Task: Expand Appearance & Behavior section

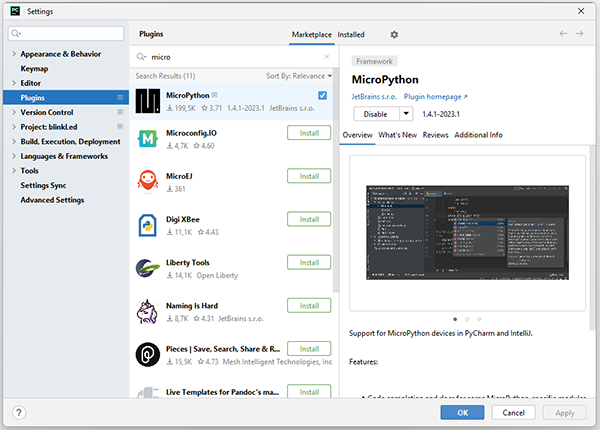Action: (14, 54)
